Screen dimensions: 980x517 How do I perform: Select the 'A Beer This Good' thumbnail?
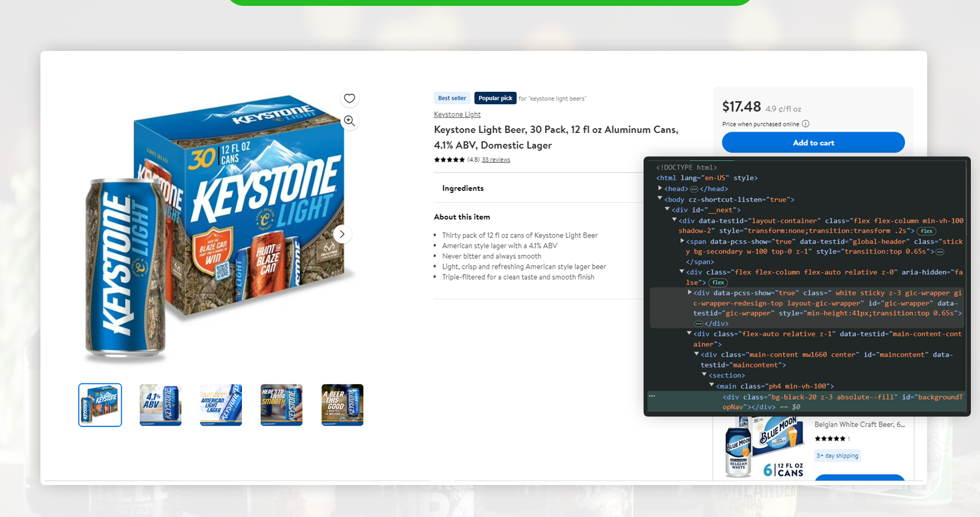click(342, 405)
